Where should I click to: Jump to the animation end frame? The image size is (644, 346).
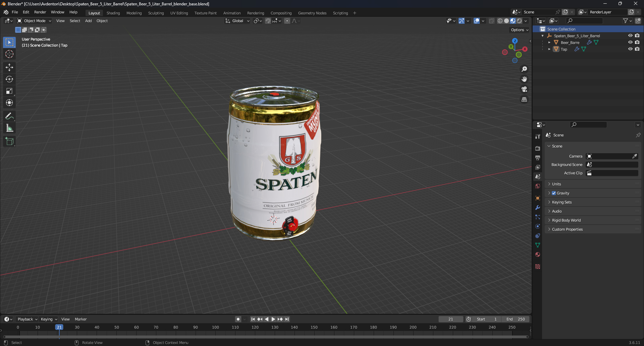coord(287,319)
